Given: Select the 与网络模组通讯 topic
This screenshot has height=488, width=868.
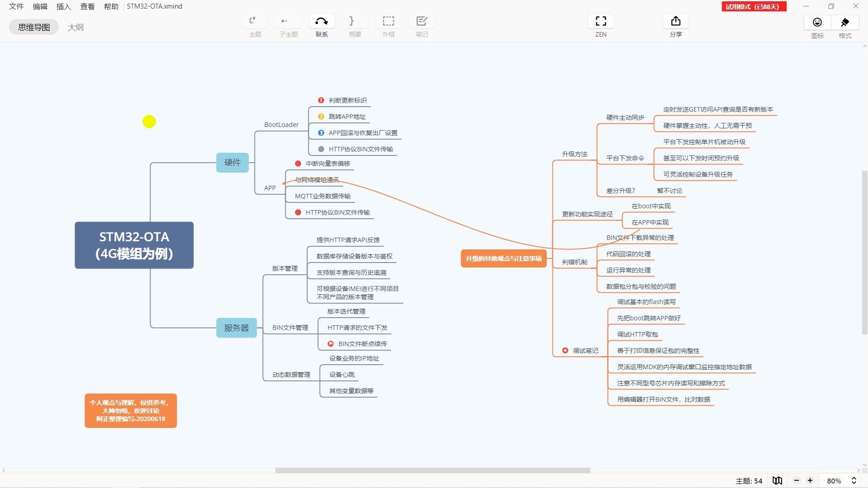Looking at the screenshot, I should coord(317,180).
